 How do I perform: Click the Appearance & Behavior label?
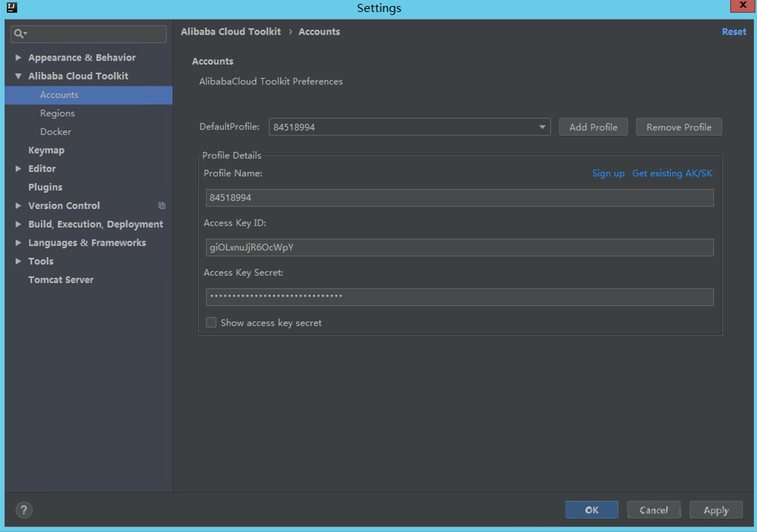point(82,58)
